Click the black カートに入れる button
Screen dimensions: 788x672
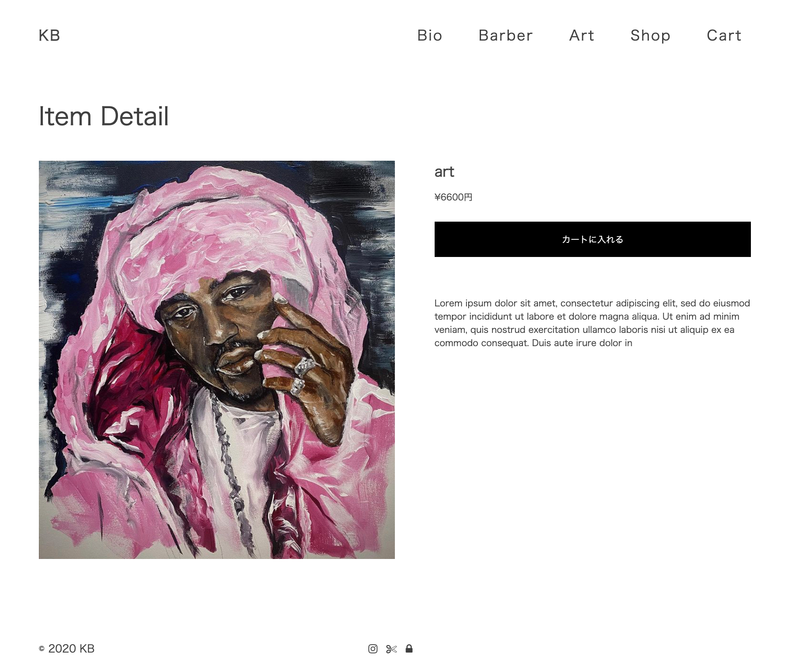592,239
